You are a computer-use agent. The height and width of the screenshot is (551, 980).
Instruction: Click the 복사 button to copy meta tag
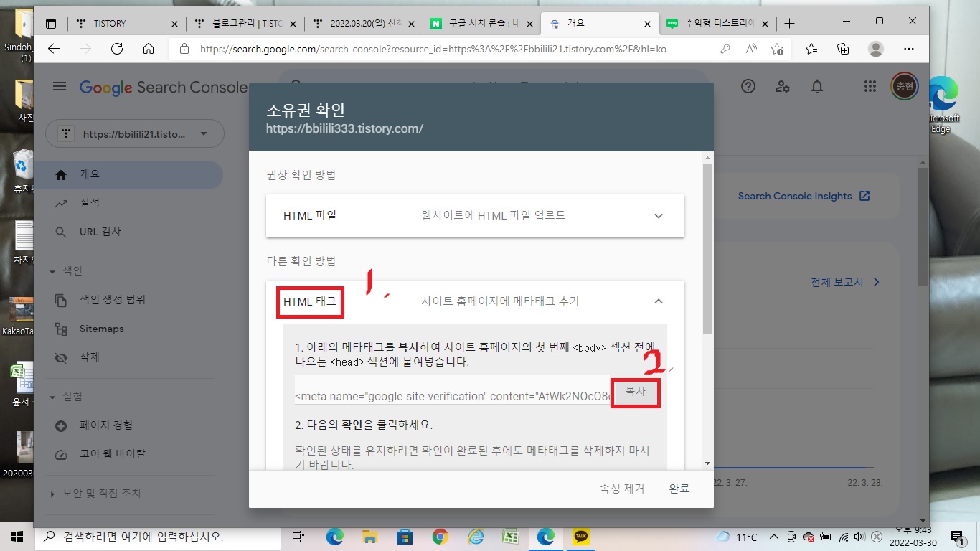point(635,392)
